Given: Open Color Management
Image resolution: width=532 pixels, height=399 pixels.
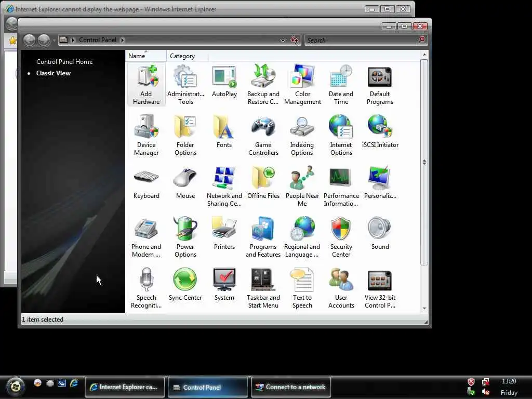Looking at the screenshot, I should [302, 85].
